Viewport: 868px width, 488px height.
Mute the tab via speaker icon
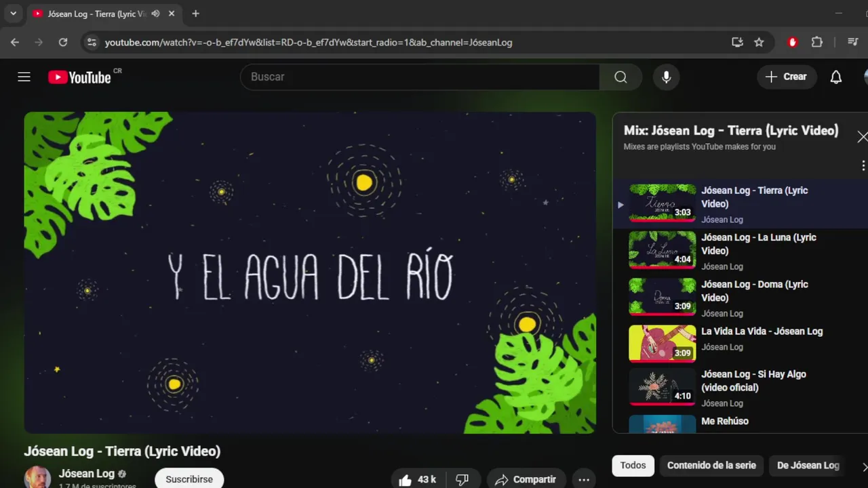coord(156,14)
